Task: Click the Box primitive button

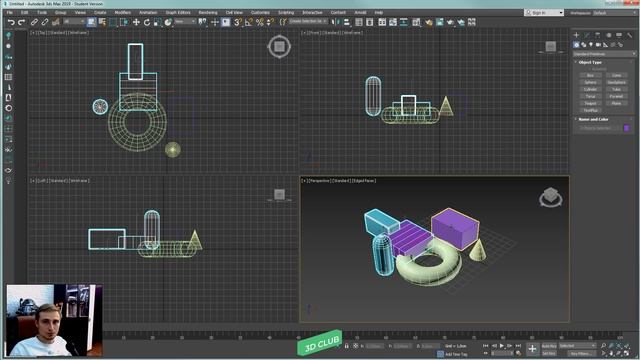Action: coord(590,75)
